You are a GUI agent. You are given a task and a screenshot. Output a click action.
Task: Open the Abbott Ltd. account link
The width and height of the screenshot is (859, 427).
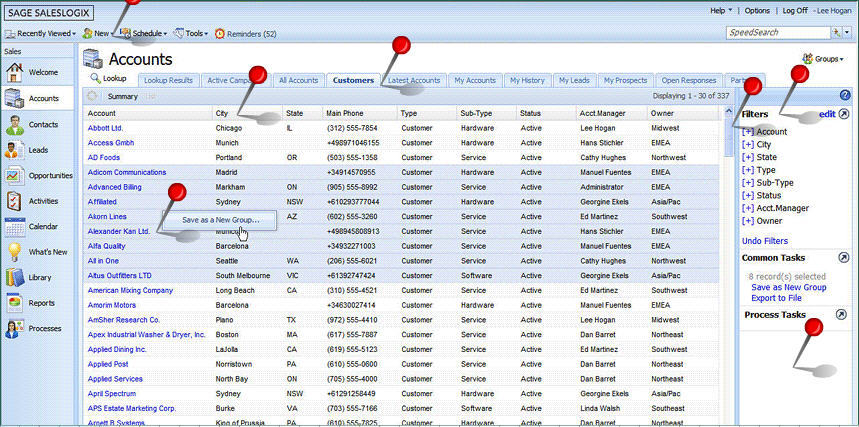click(105, 128)
